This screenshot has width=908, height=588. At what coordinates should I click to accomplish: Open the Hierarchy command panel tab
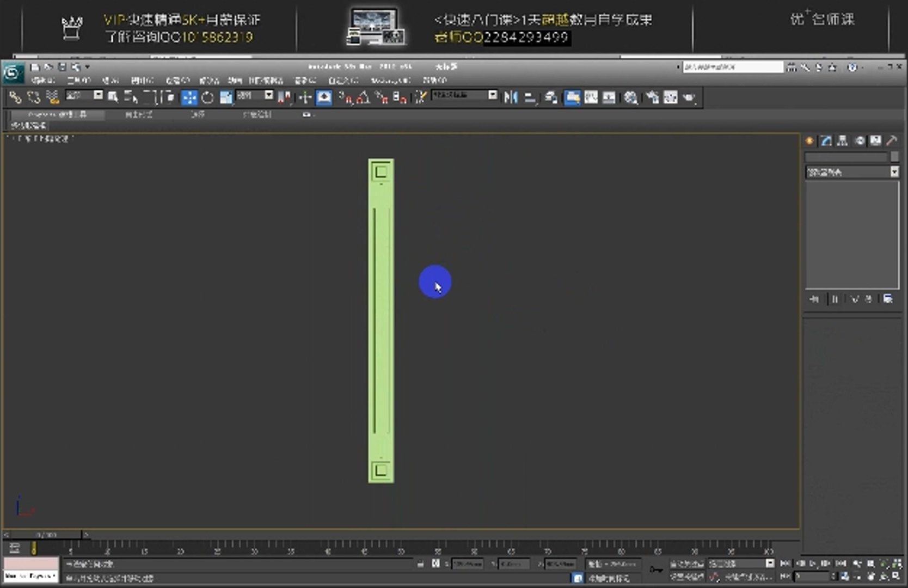[843, 140]
